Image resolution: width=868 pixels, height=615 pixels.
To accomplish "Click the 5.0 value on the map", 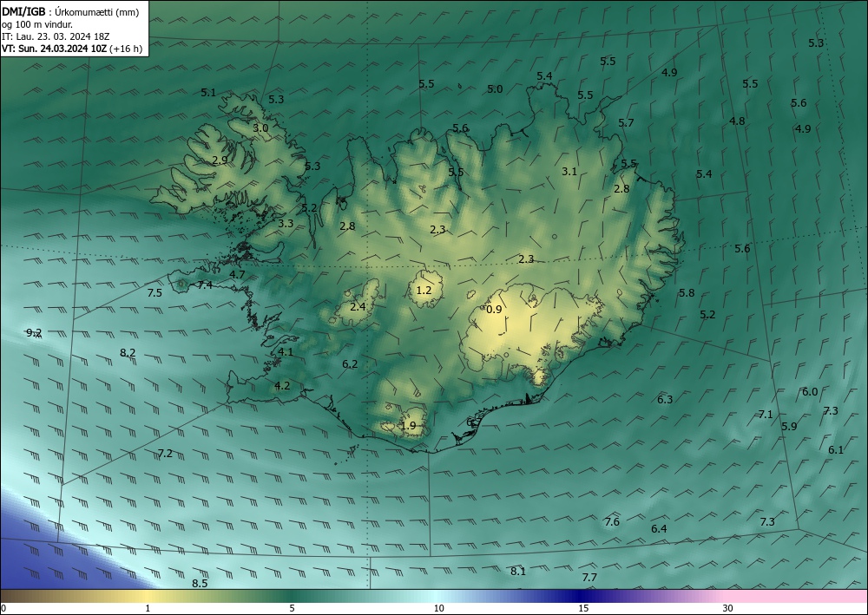I will 495,89.
